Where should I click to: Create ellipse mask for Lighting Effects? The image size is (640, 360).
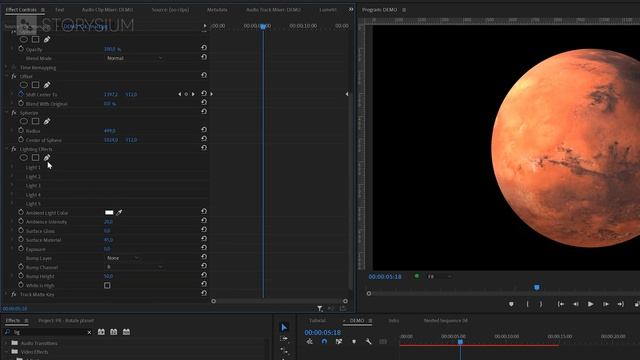(24, 158)
